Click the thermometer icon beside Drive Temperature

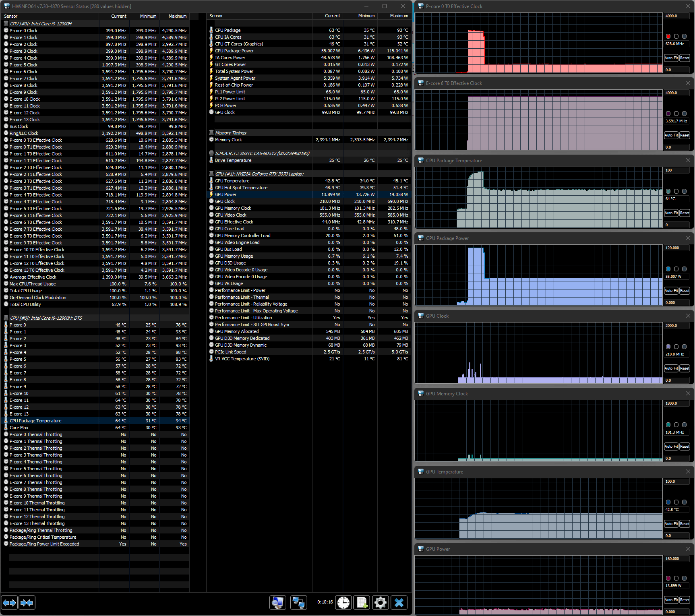pyautogui.click(x=211, y=160)
